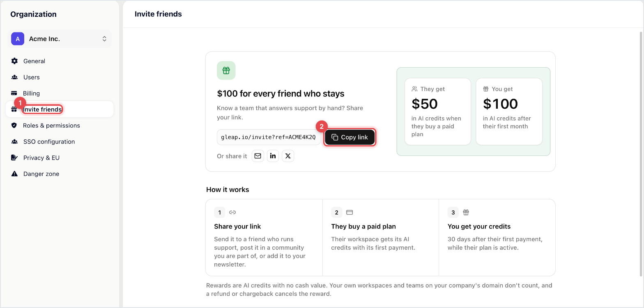Click the credit card icon beside Billing
Viewport: 644px width, 308px height.
point(14,93)
